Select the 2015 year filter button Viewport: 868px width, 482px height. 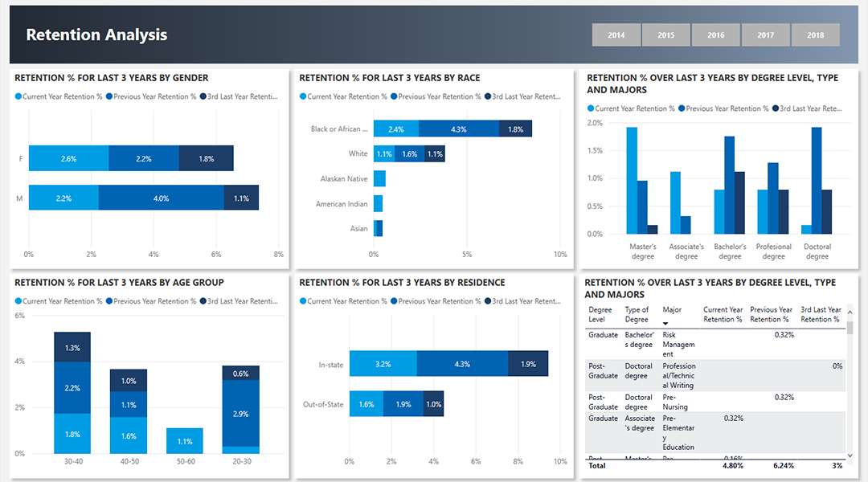(x=666, y=35)
